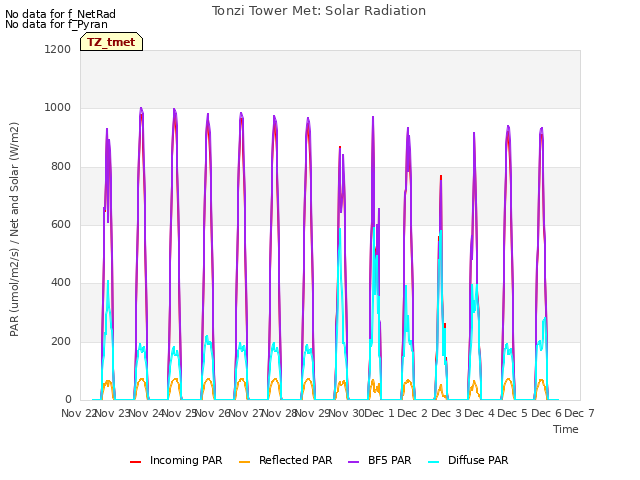The height and width of the screenshot is (480, 640).
Task: Click the Dec 2 x-axis tick label
Action: [x=413, y=413]
